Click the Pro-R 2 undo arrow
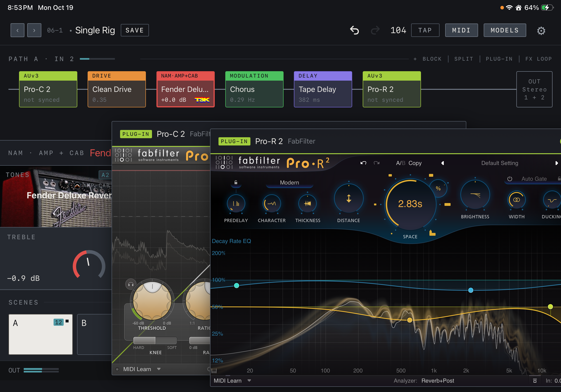This screenshot has width=561, height=392. click(363, 163)
